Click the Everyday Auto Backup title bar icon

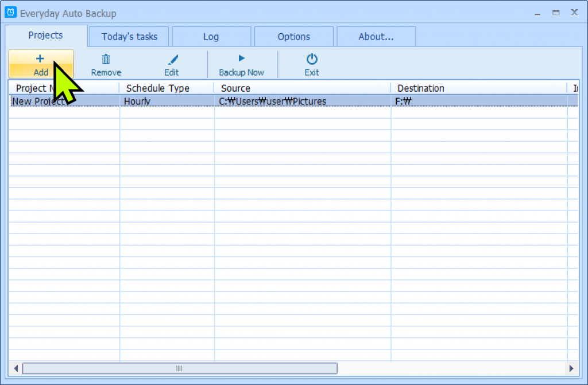[x=10, y=11]
